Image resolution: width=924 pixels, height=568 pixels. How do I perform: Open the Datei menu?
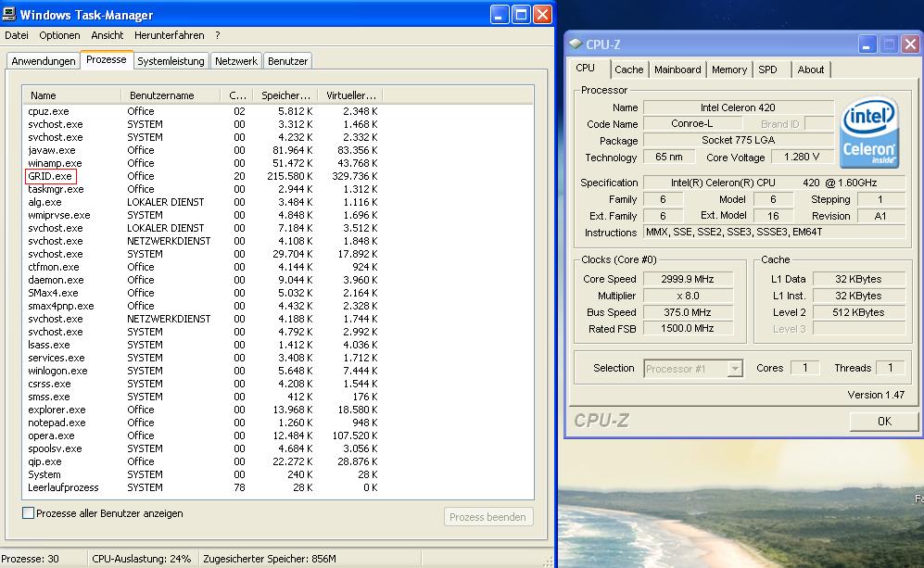(17, 35)
